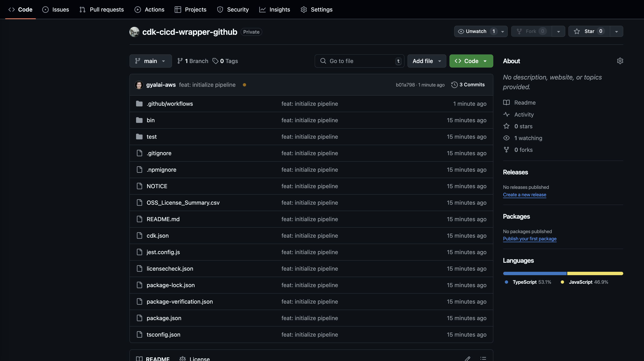The width and height of the screenshot is (644, 361).
Task: Click the Go to file search field
Action: coord(359,61)
